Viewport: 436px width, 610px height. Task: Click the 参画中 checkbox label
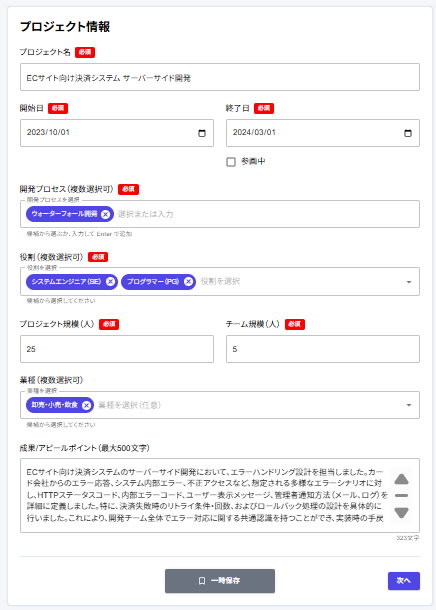(253, 161)
